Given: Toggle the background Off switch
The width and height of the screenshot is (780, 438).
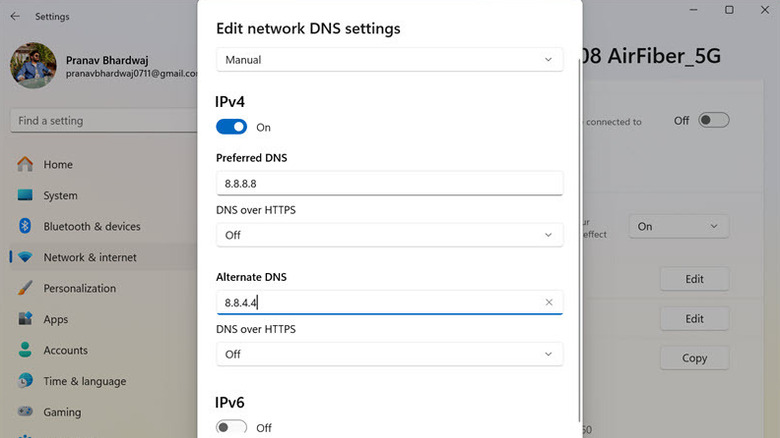Looking at the screenshot, I should pyautogui.click(x=713, y=120).
